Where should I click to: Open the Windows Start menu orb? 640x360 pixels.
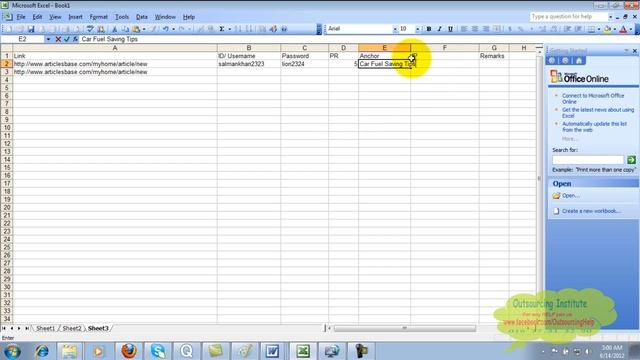click(x=12, y=351)
